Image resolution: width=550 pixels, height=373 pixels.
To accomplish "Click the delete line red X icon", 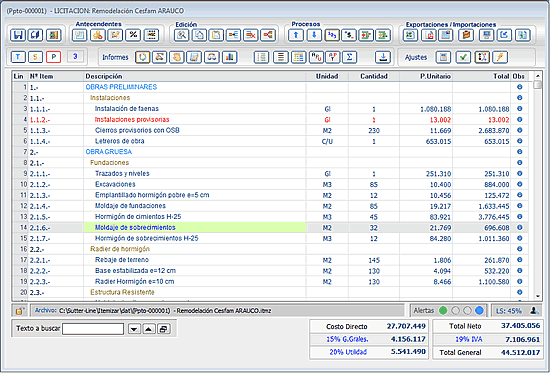I will (251, 35).
